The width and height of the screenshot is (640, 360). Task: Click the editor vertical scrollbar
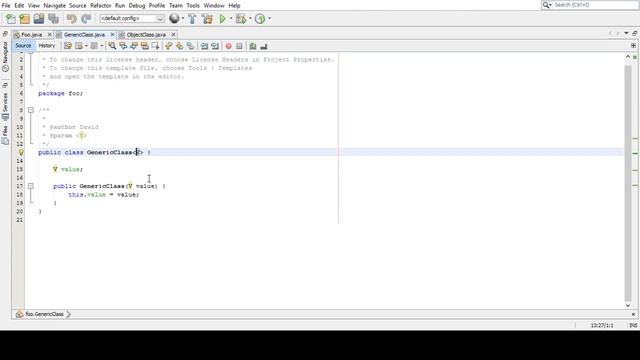pyautogui.click(x=628, y=183)
